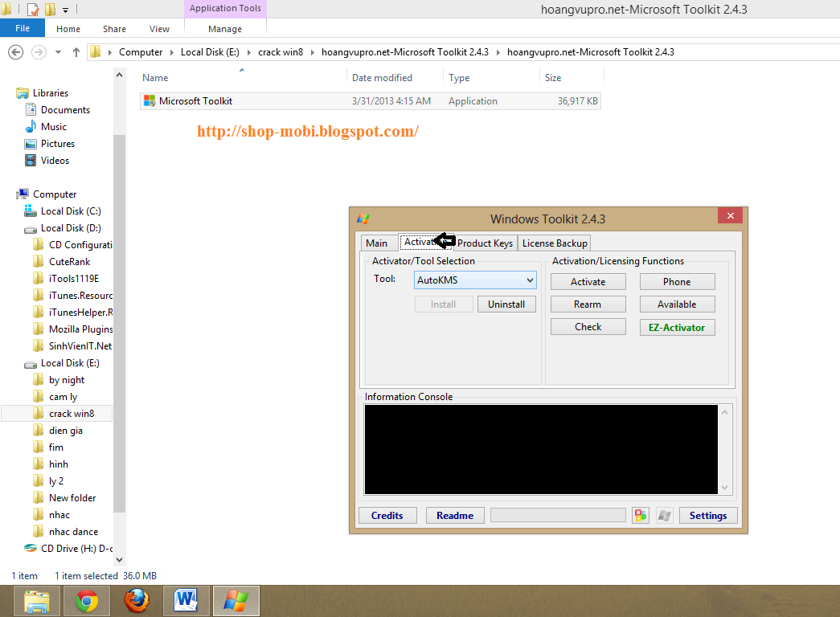Viewport: 840px width, 617px height.
Task: Click the Microsoft Toolkit application file icon
Action: point(150,100)
